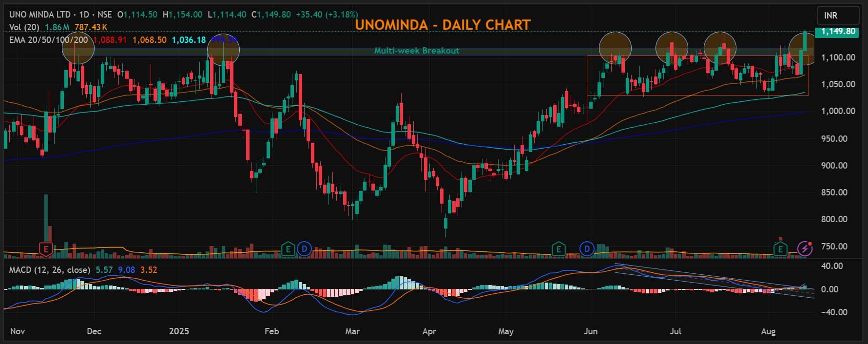Click the EMA 20/50/100/200 indicator label
The height and width of the screenshot is (344, 868).
(x=49, y=40)
